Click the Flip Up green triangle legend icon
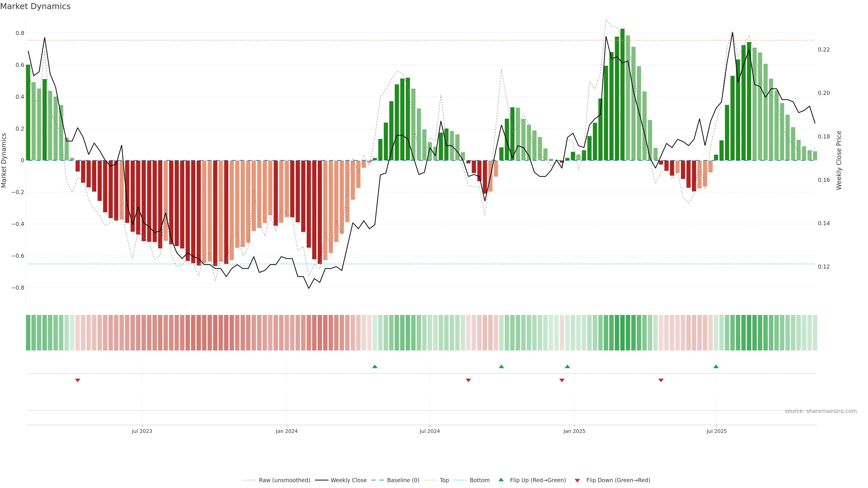Viewport: 868px width, 488px height. 501,480
